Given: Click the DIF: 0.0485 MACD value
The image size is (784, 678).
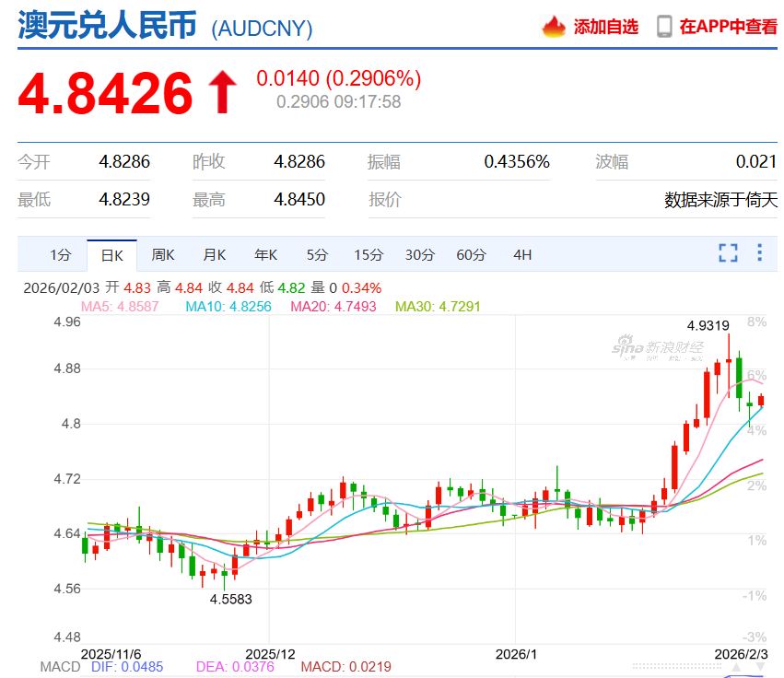Looking at the screenshot, I should point(127,667).
